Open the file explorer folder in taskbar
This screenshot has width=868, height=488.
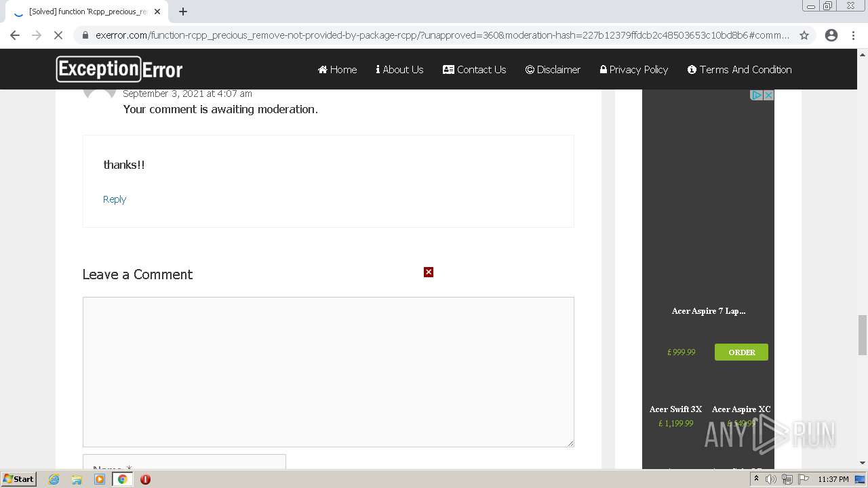[77, 479]
